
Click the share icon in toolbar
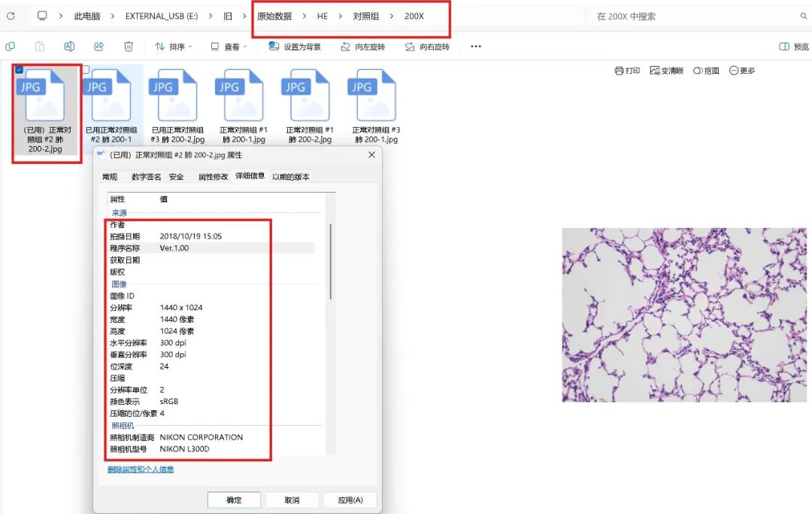point(99,47)
